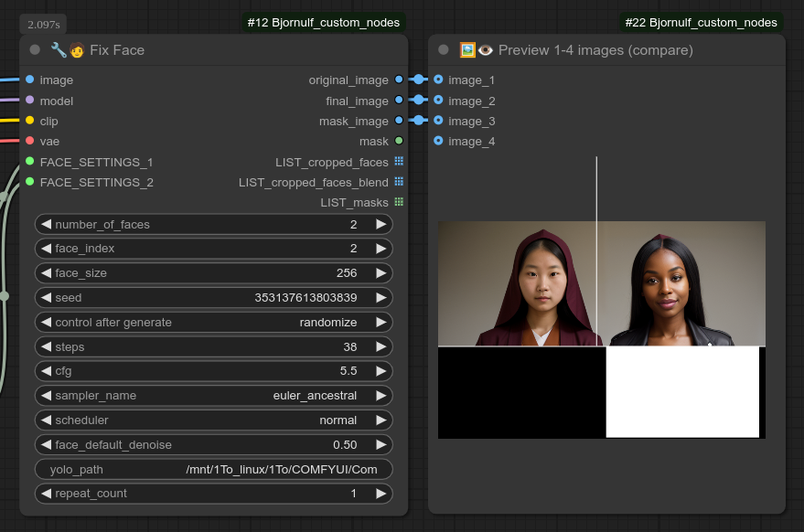
Task: Collapse the Preview 1-4 images node
Action: tap(444, 50)
